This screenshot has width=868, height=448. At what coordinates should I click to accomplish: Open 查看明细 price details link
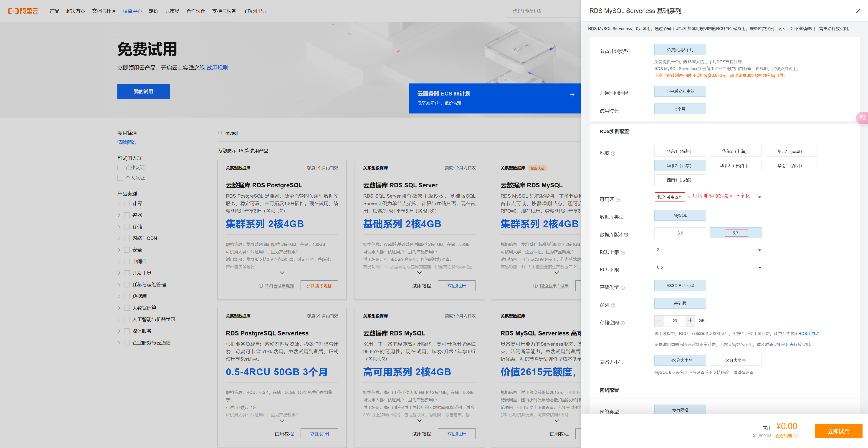pyautogui.click(x=786, y=436)
